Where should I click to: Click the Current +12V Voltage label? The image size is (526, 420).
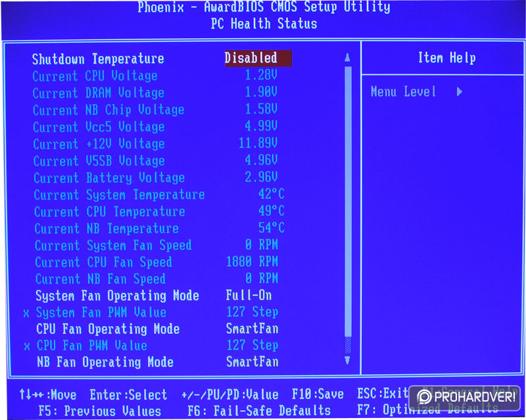click(x=99, y=144)
